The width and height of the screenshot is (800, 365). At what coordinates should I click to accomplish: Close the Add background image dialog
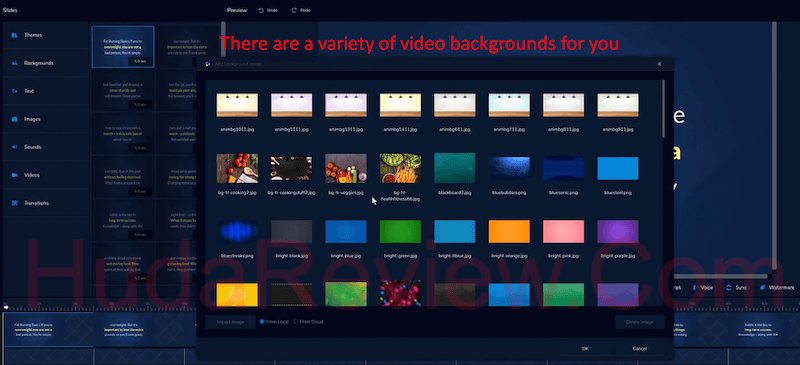659,64
